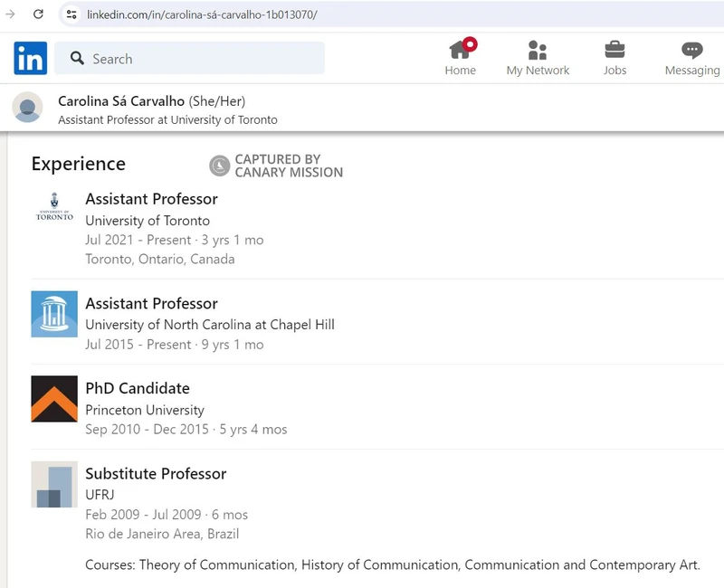Open UNC Chapel Hill logo
724x588 pixels.
(x=54, y=314)
